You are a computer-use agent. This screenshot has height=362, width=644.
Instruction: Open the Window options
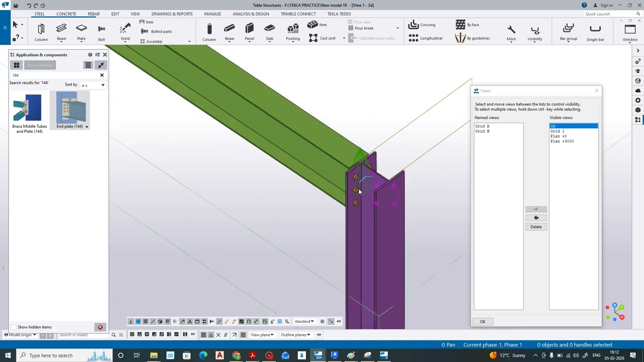coord(630,32)
